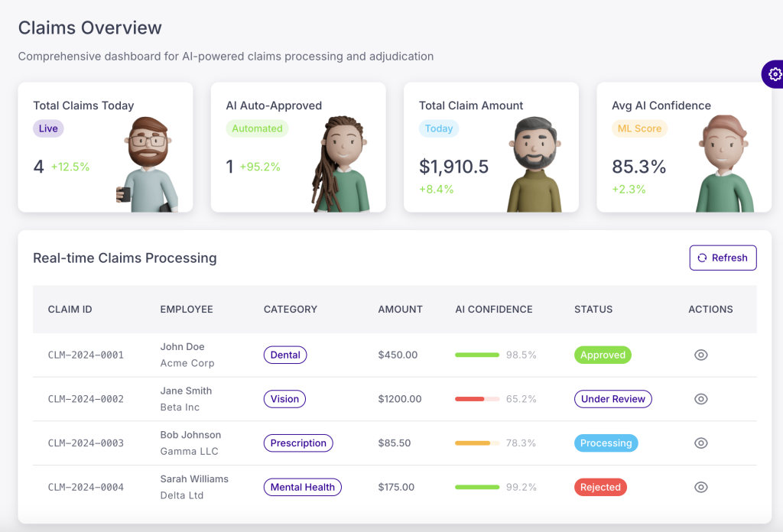Click the Amount column header
This screenshot has height=532, width=783.
click(400, 310)
